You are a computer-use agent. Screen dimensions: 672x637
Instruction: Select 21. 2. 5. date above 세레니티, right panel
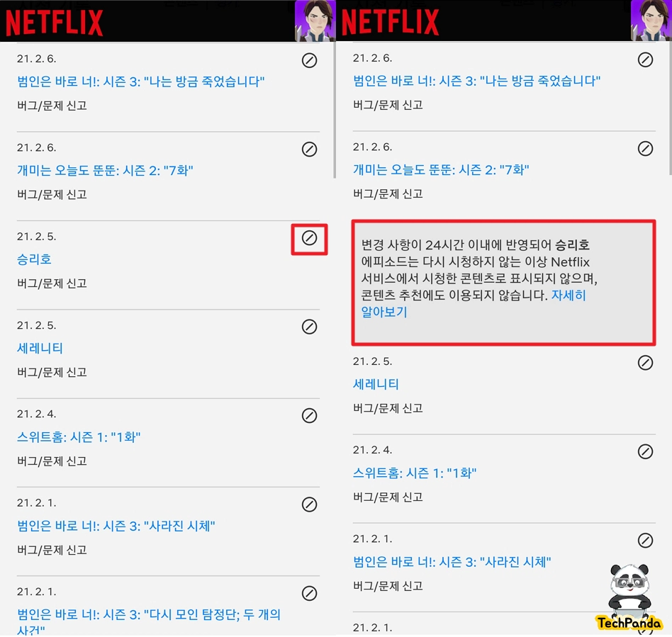tap(372, 361)
